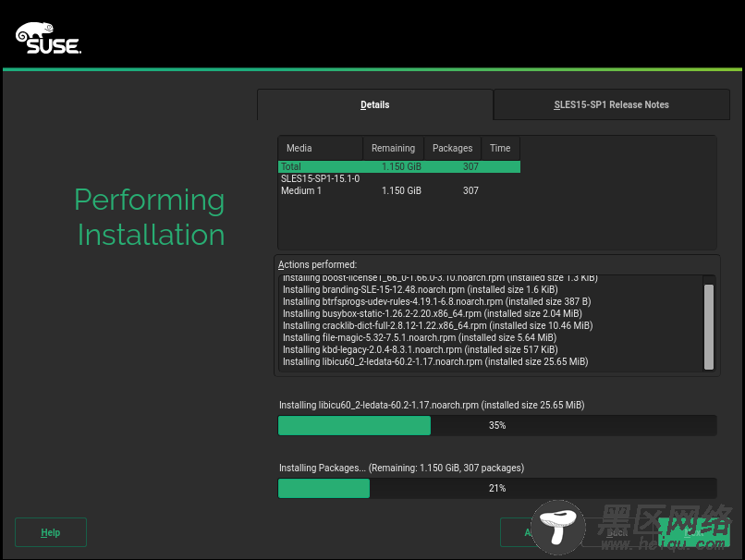Open the Help button
This screenshot has width=745, height=560.
[51, 532]
